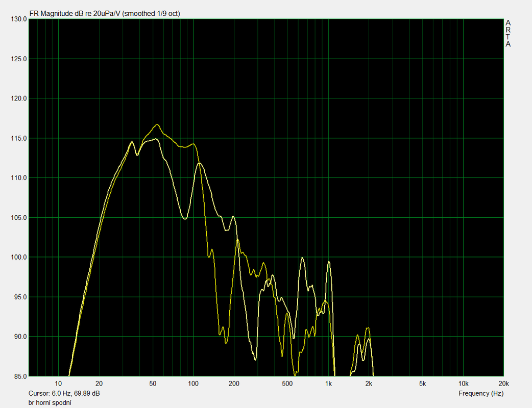Select the 130.0 dB axis label

[19, 19]
